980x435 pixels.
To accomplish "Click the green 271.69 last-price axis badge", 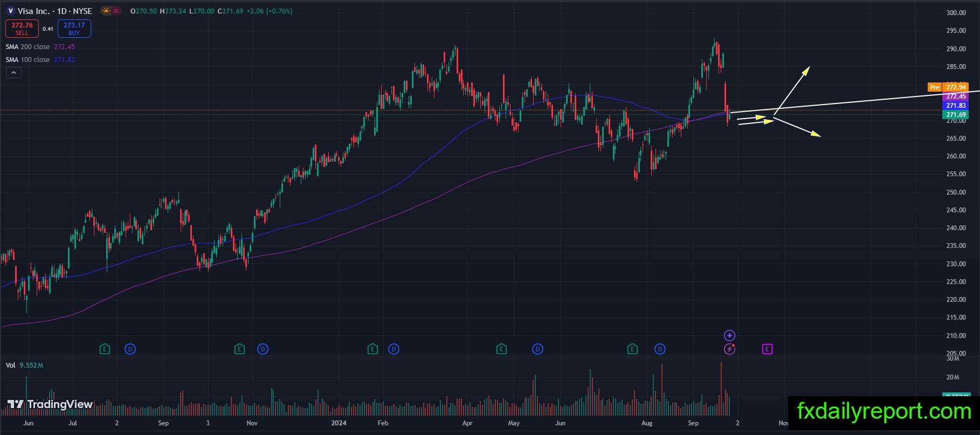I will point(955,115).
